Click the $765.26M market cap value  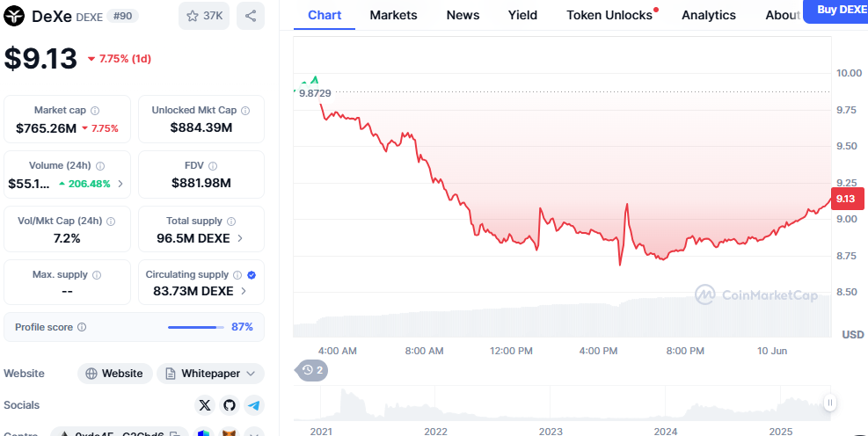[46, 128]
